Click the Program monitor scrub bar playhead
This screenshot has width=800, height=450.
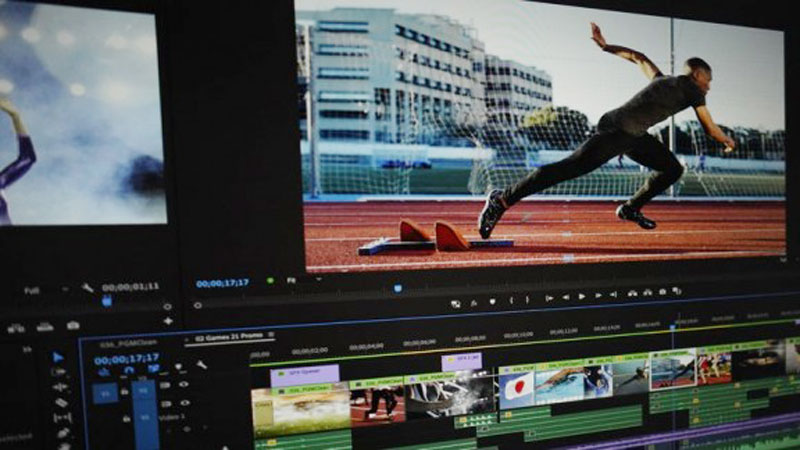pyautogui.click(x=397, y=288)
